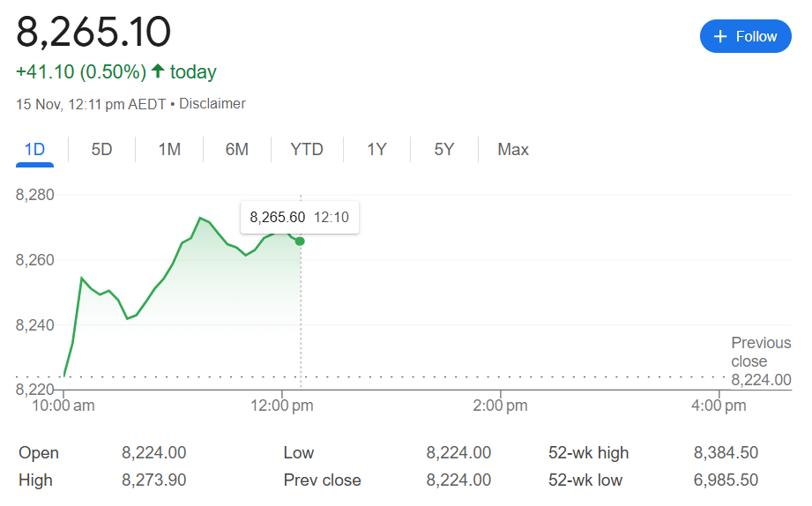Select the Max range tab
Screen dimensions: 812x506
512,150
